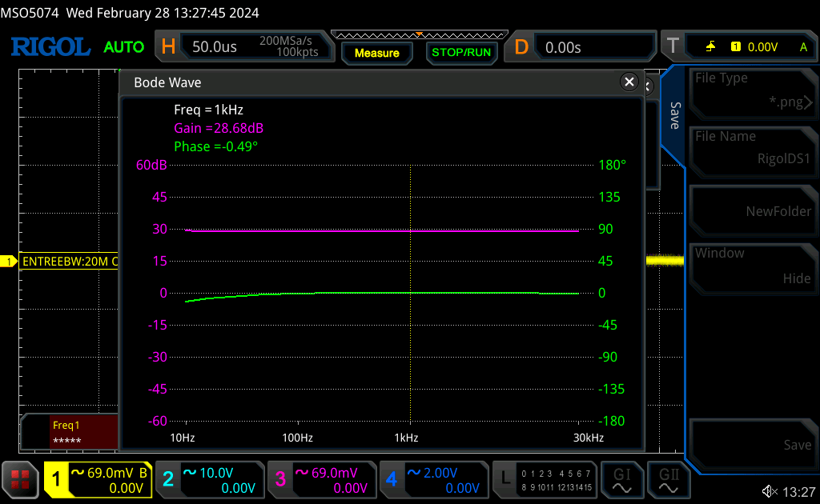The width and height of the screenshot is (820, 504).
Task: Click the AUTO status label
Action: [x=123, y=47]
